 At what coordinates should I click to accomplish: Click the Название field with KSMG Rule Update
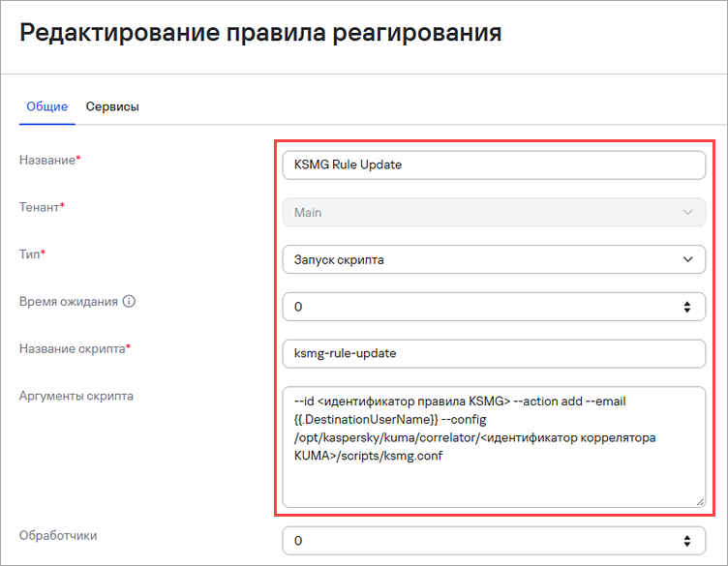pyautogui.click(x=494, y=165)
